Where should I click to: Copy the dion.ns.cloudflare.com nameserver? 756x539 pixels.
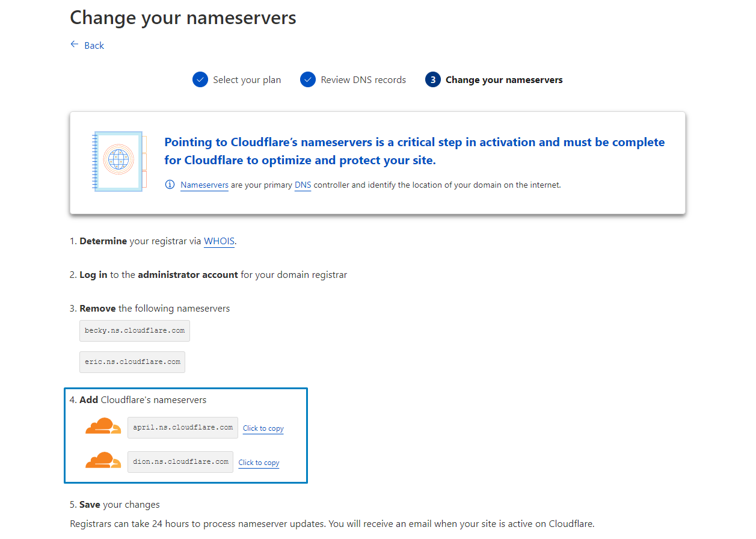point(259,463)
